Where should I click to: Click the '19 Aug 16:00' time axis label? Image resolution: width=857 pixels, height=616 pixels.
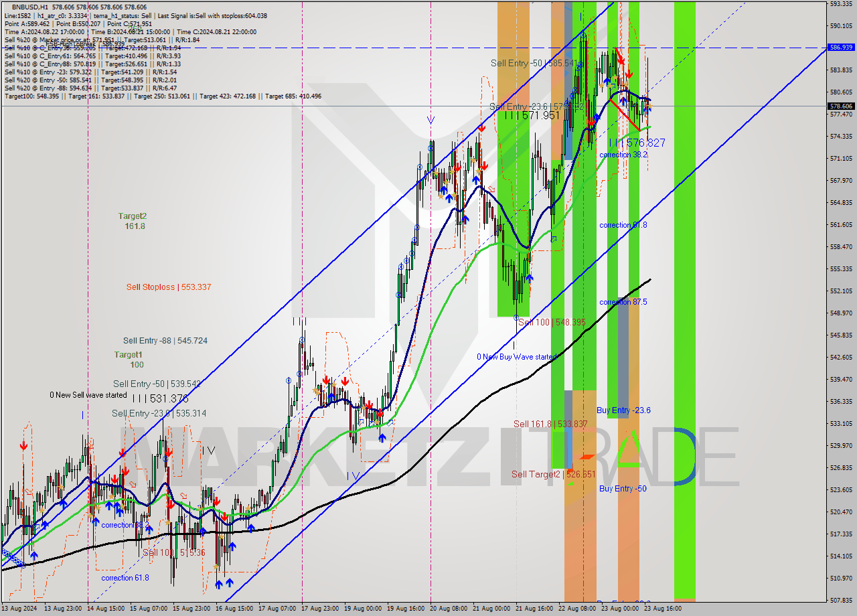click(405, 609)
